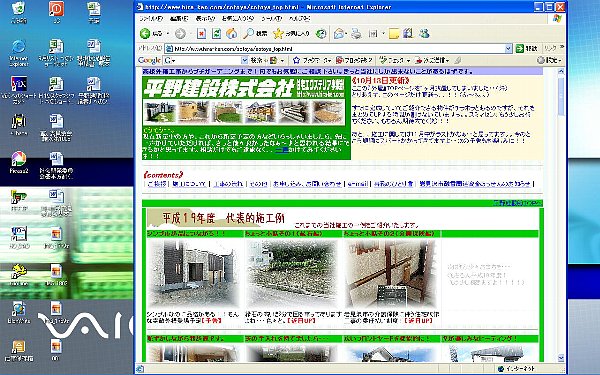Open the Mail icon dropdown arrow
The width and height of the screenshot is (600, 375).
346,34
